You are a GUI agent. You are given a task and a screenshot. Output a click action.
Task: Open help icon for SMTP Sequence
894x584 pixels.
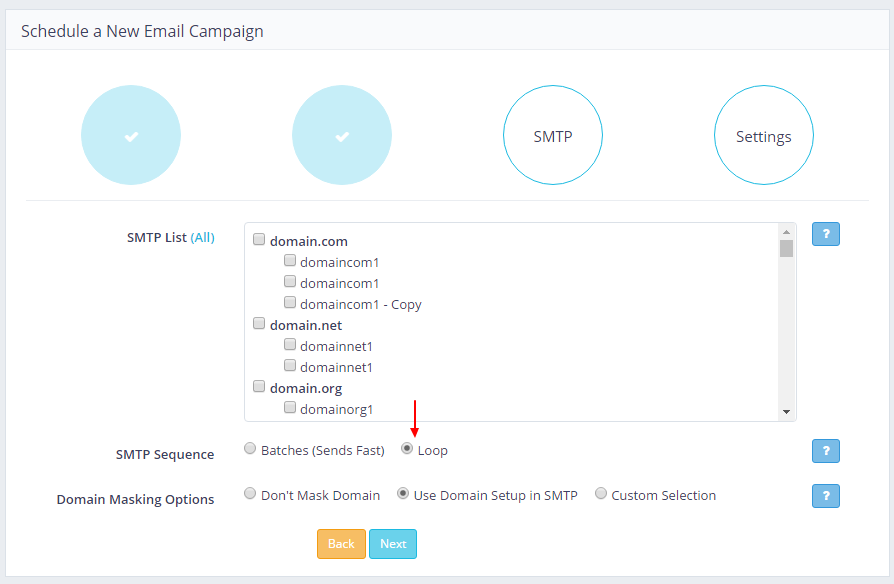825,451
